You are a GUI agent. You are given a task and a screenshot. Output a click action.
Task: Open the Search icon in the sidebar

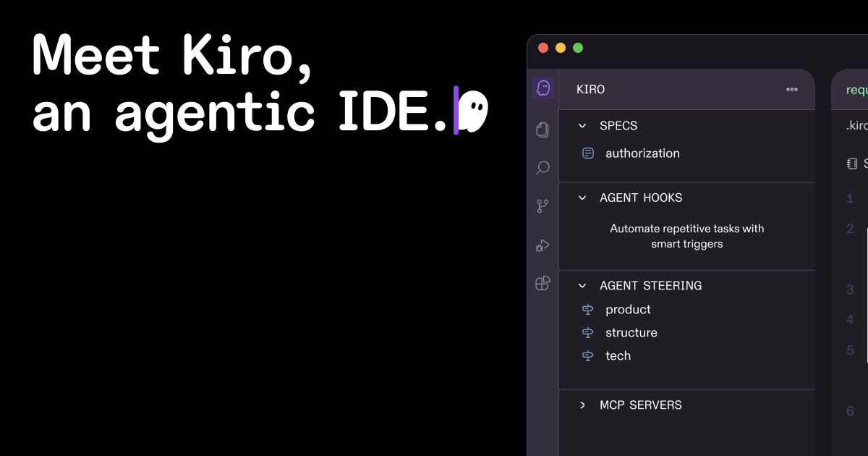point(542,167)
